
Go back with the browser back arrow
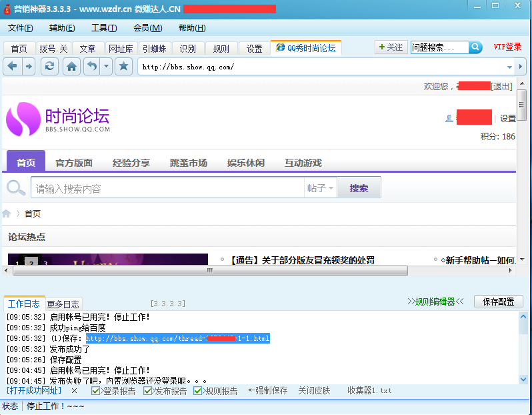13,66
